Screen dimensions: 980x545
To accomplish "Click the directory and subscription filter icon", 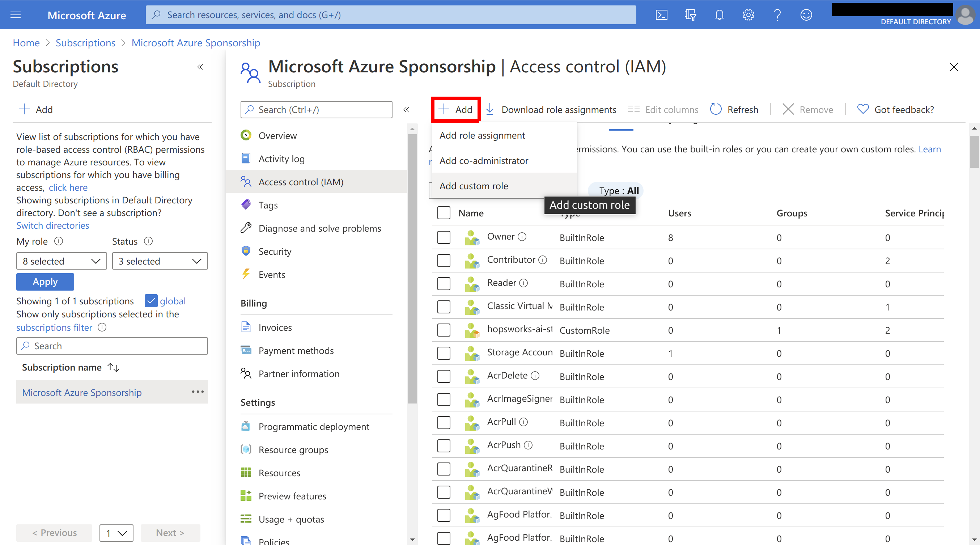I will 690,15.
